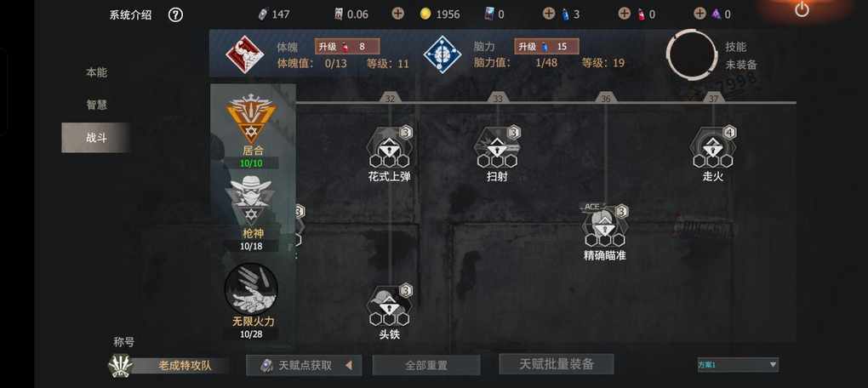Viewport: 868px width, 388px height.
Task: Select the 扫射 talent icon
Action: coord(498,148)
